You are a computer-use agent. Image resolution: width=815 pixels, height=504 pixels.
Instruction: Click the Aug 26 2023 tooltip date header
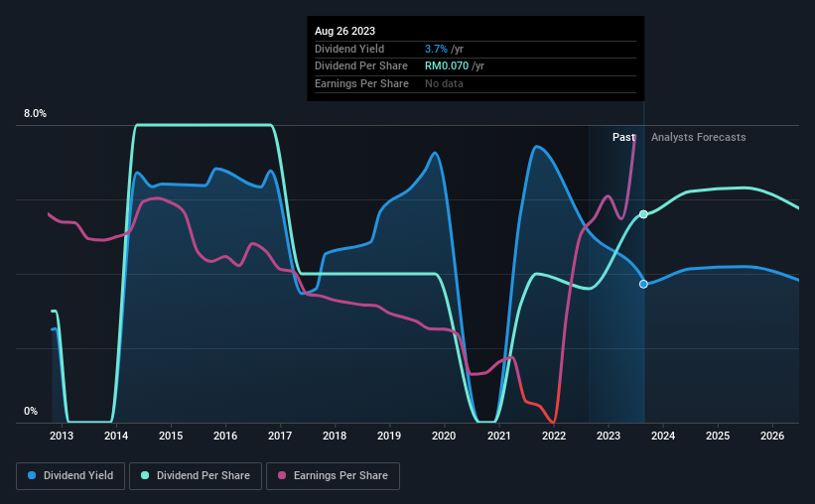pyautogui.click(x=344, y=31)
